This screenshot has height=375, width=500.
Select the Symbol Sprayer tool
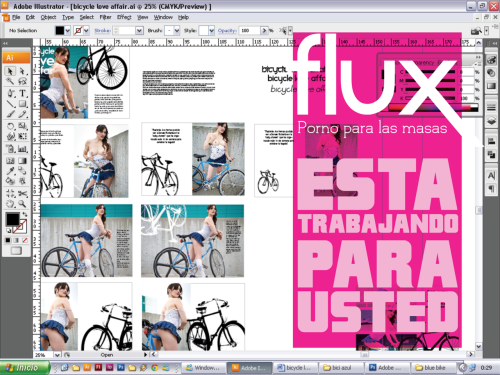10,149
